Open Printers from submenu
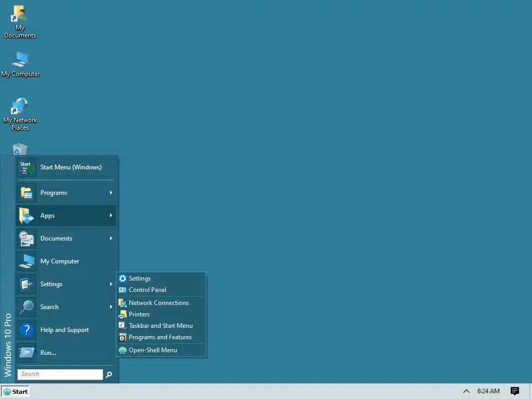532x399 pixels. pos(161,314)
